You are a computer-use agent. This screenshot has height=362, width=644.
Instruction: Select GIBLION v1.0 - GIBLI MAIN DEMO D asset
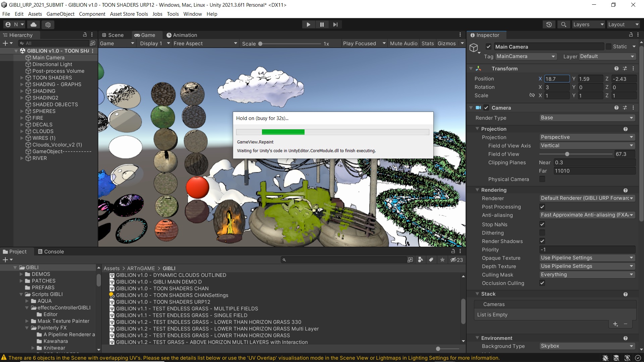coord(159,282)
